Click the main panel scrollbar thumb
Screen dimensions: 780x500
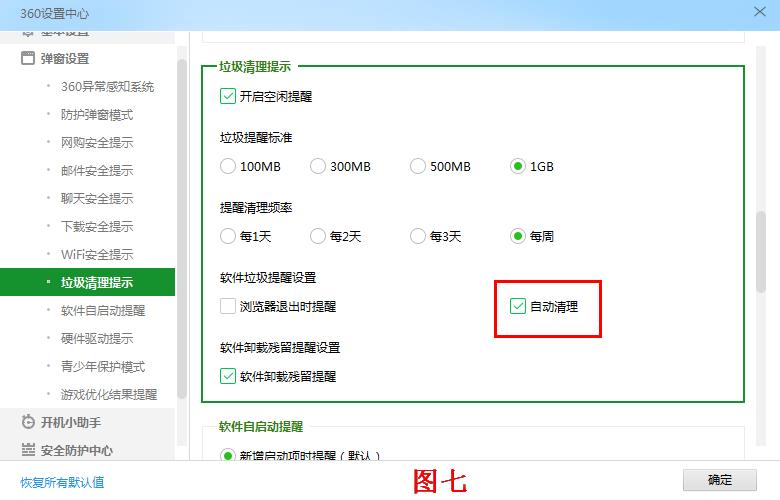pos(761,252)
